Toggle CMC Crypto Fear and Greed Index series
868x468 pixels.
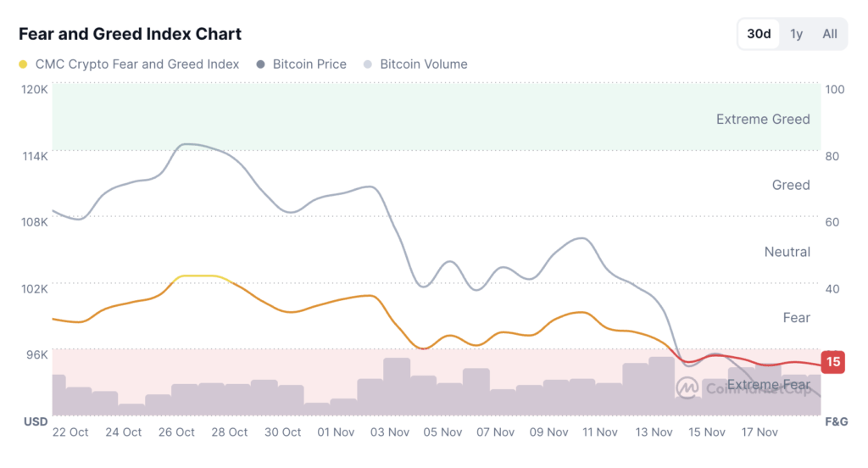pyautogui.click(x=136, y=64)
